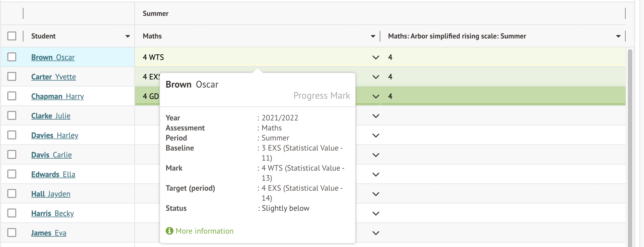
Task: Tick the select-all checkbox in header row
Action: click(x=12, y=36)
